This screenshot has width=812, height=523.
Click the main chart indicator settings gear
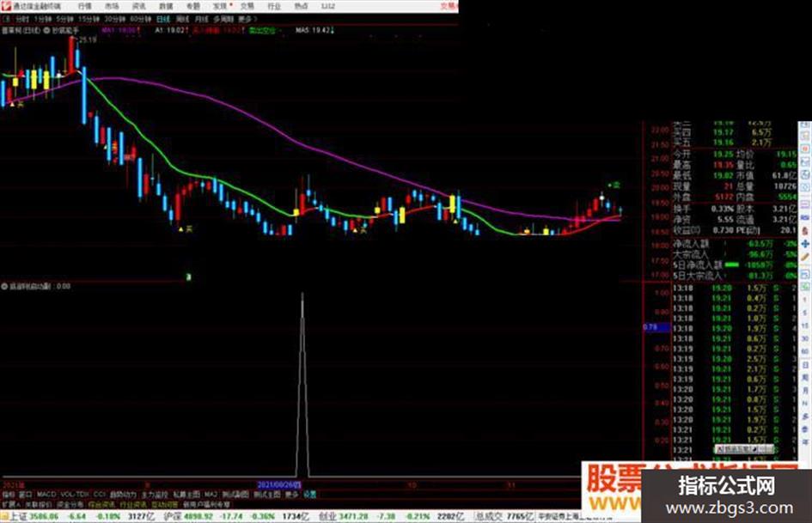[46, 31]
